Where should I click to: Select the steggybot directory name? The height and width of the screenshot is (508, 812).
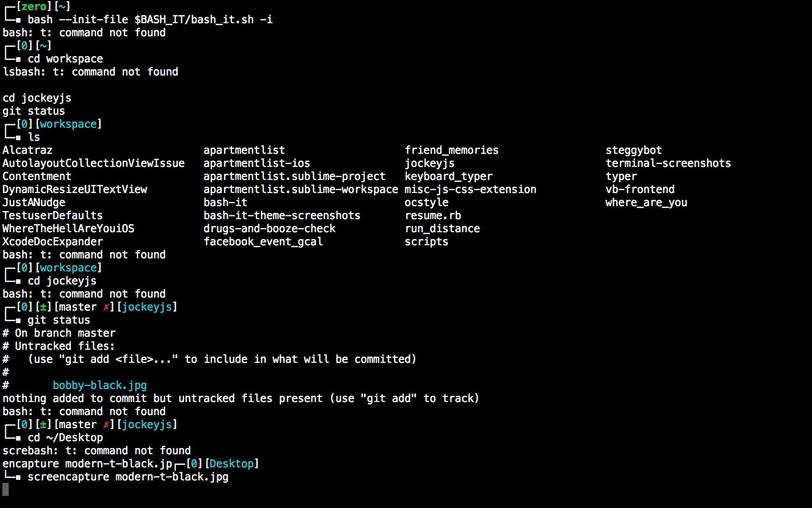click(634, 150)
